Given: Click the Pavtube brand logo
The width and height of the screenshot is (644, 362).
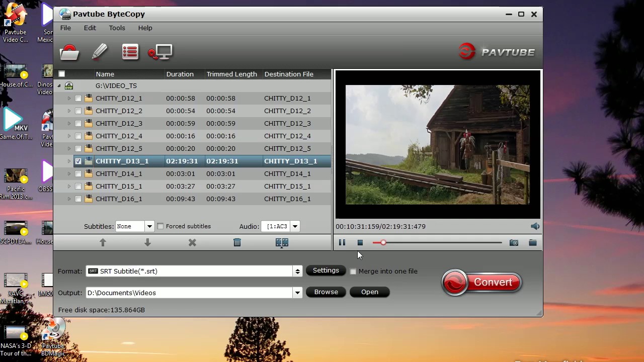Looking at the screenshot, I should [497, 52].
